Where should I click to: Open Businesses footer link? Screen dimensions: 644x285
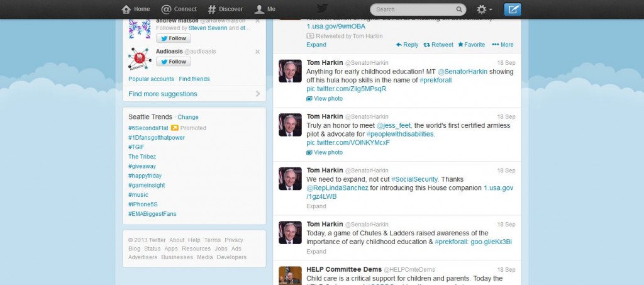(177, 257)
